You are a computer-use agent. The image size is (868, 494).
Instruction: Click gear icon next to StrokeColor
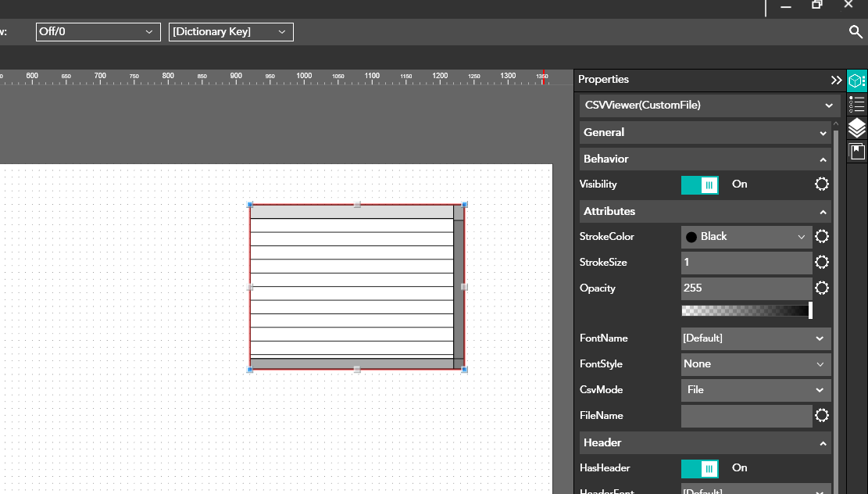coord(822,237)
